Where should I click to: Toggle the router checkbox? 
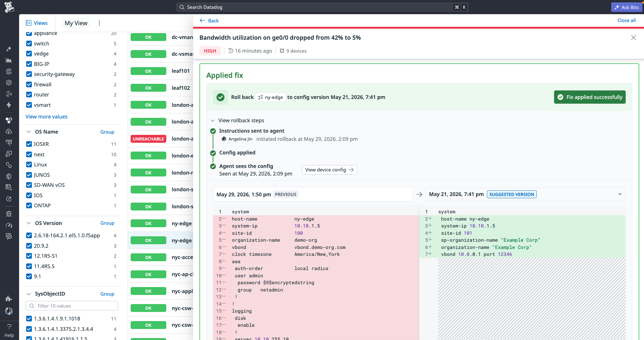(x=29, y=95)
